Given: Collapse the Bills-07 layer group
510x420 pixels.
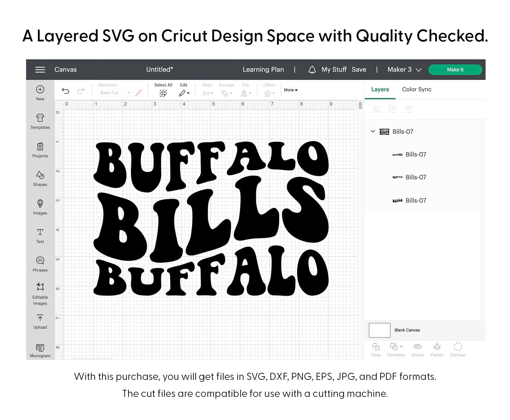Looking at the screenshot, I should (x=373, y=131).
